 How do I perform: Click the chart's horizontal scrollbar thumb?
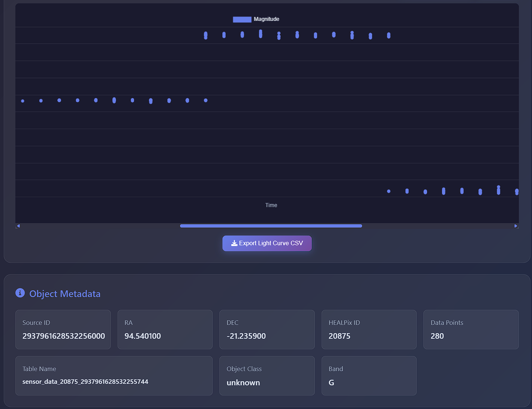point(271,226)
